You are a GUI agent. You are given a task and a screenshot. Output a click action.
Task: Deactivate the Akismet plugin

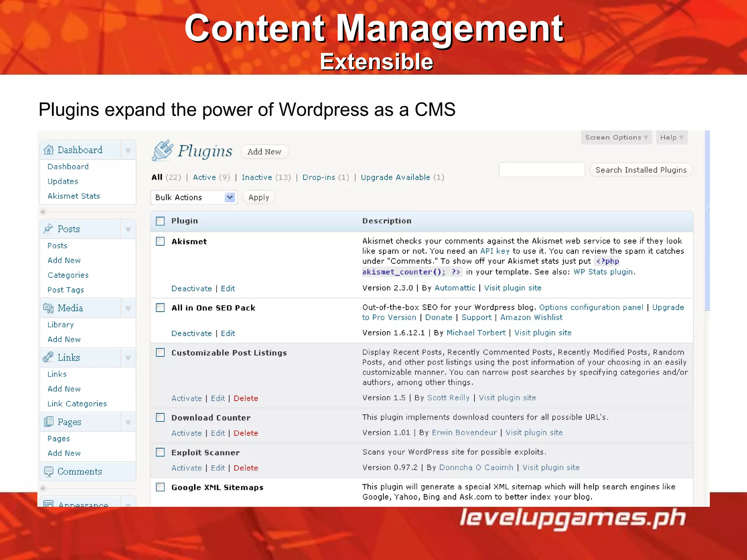191,288
